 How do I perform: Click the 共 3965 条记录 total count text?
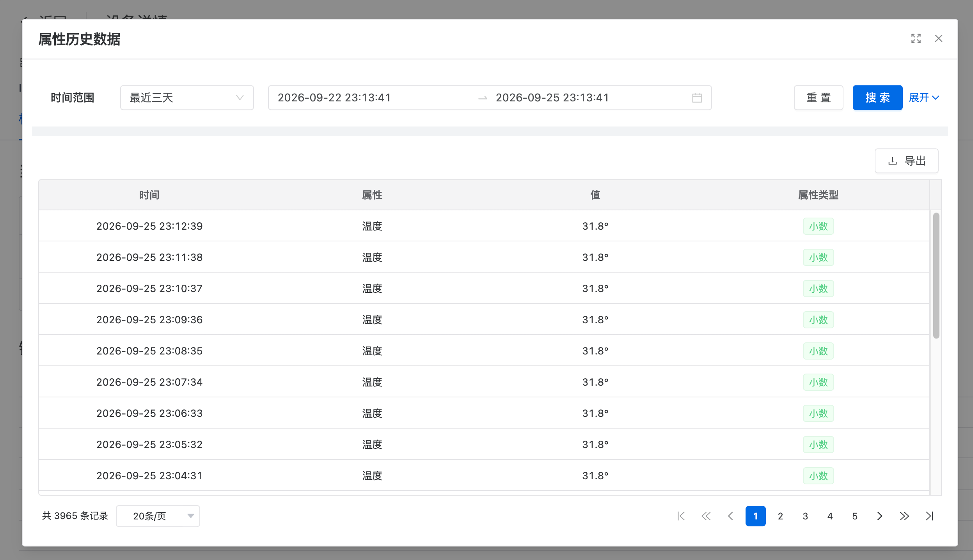(75, 516)
